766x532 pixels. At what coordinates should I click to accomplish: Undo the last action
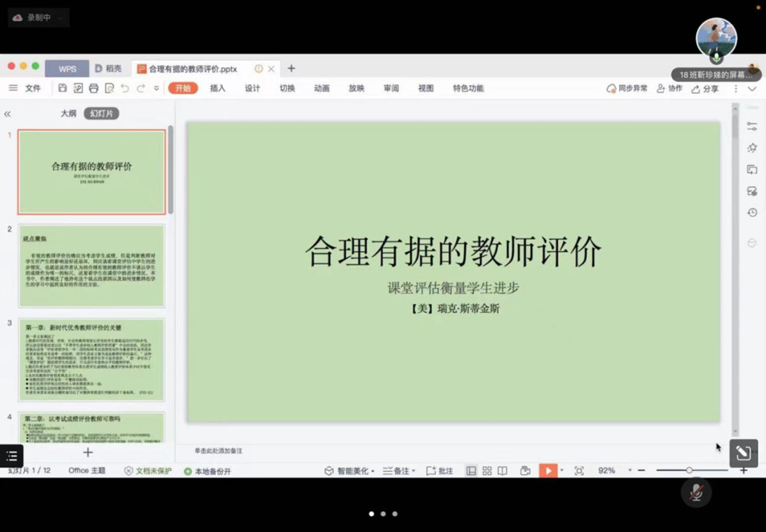pos(125,88)
